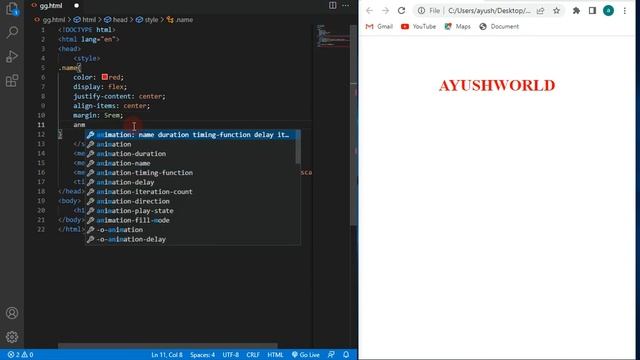The height and width of the screenshot is (360, 640).
Task: Open the Extensions view
Action: pos(12,80)
